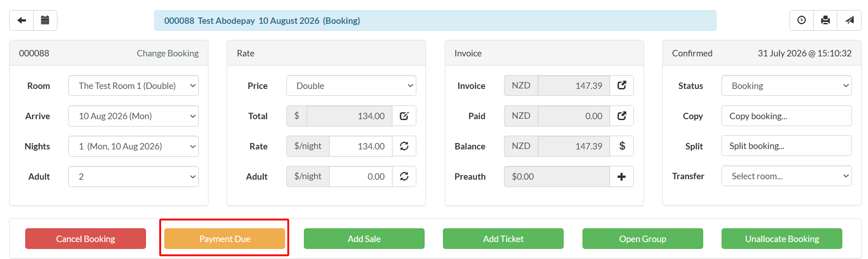This screenshot has height=259, width=868.
Task: Refresh the Adult rate value
Action: click(x=404, y=176)
